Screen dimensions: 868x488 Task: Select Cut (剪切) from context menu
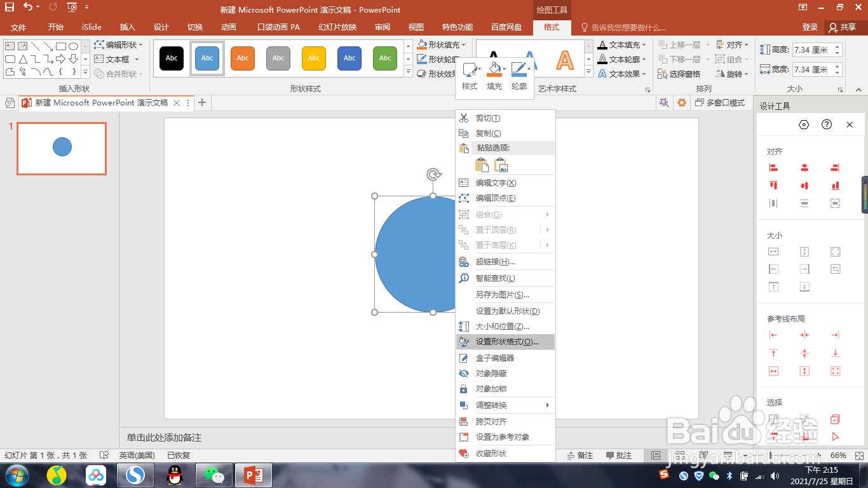(506, 118)
